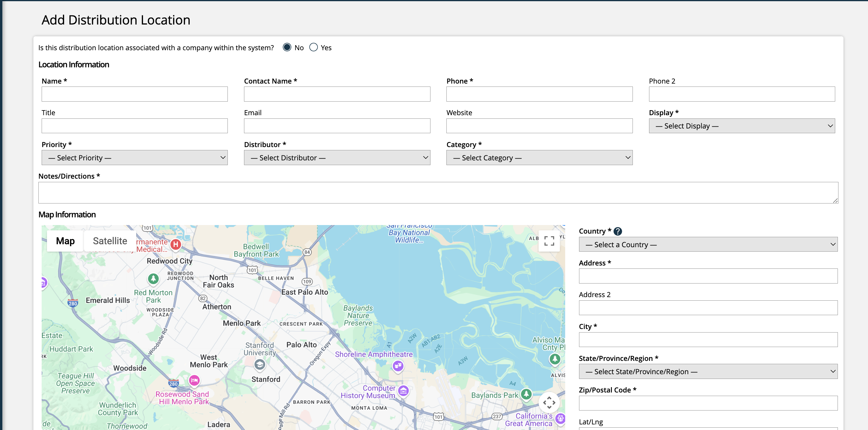Toggle fullscreen map view
The height and width of the screenshot is (430, 868).
point(549,241)
